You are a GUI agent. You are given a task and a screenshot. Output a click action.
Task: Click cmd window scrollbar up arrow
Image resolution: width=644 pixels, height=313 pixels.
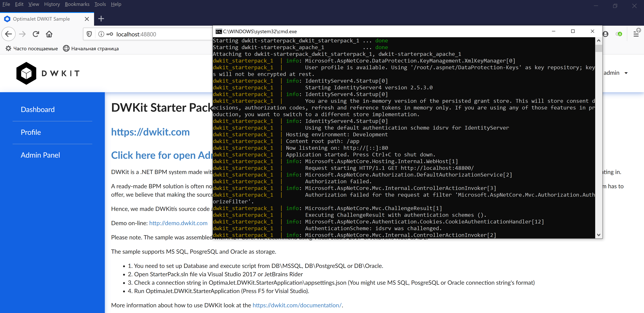(599, 41)
